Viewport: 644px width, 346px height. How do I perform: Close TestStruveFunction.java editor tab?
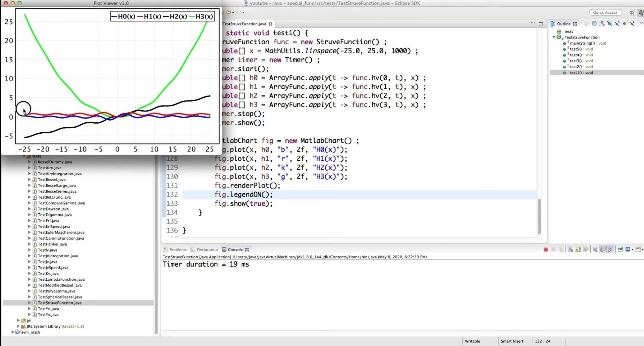click(x=270, y=24)
